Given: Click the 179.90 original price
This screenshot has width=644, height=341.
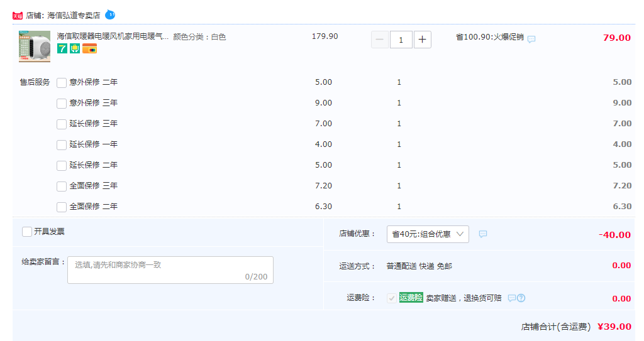Looking at the screenshot, I should [325, 36].
